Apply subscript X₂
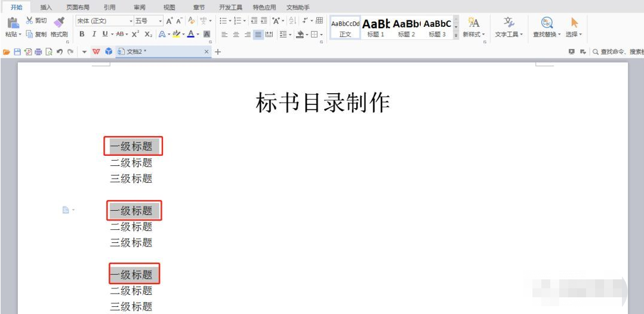Viewport: 644px width, 314px height. (149, 34)
